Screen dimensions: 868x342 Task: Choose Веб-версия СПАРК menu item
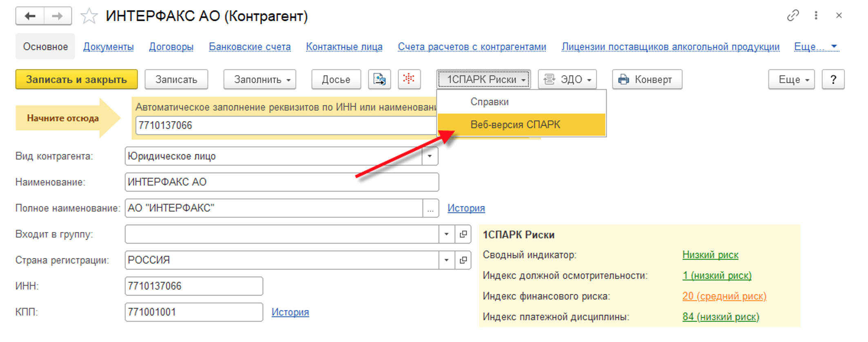pyautogui.click(x=521, y=124)
